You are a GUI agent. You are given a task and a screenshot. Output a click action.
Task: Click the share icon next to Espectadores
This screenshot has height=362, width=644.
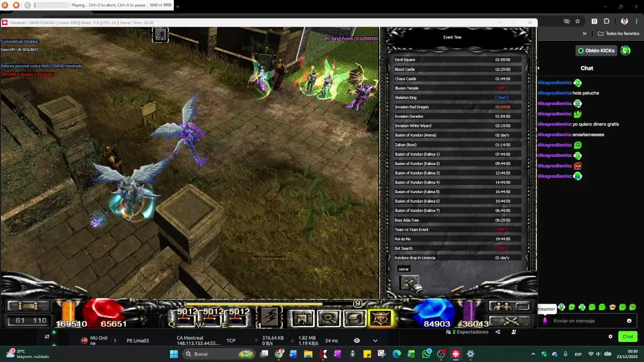[498, 332]
